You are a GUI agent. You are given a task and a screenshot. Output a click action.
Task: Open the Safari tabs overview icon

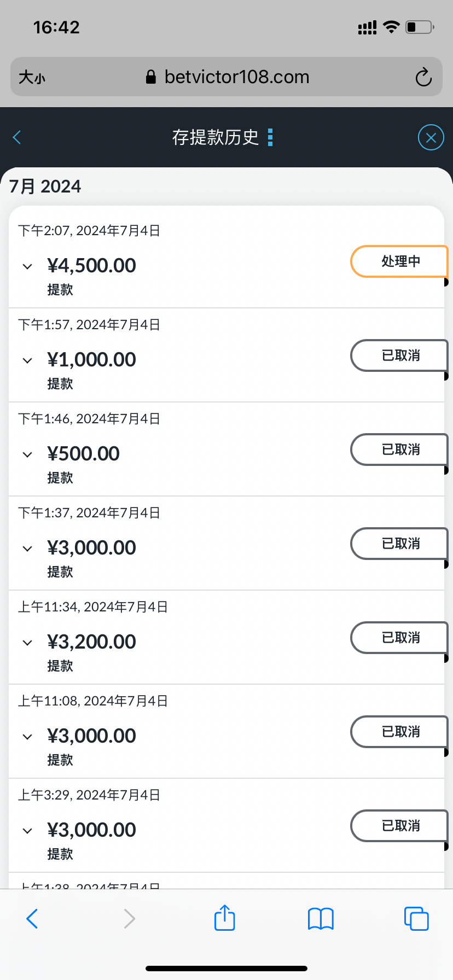[416, 919]
